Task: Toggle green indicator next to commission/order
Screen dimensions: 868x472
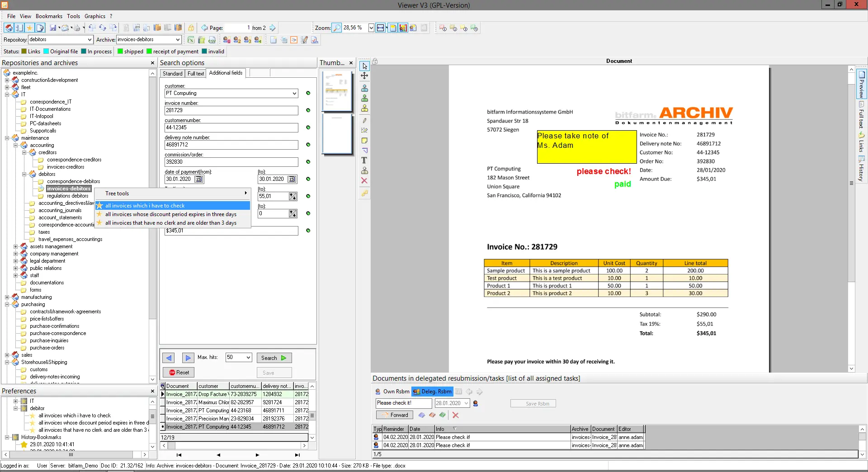Action: point(308,162)
